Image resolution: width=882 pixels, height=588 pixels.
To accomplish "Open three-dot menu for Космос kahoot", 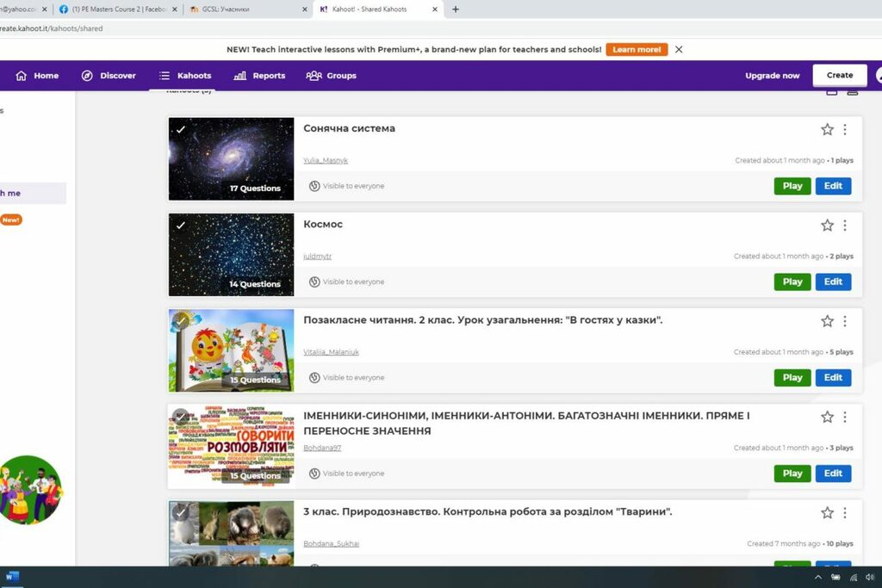I will tap(845, 226).
